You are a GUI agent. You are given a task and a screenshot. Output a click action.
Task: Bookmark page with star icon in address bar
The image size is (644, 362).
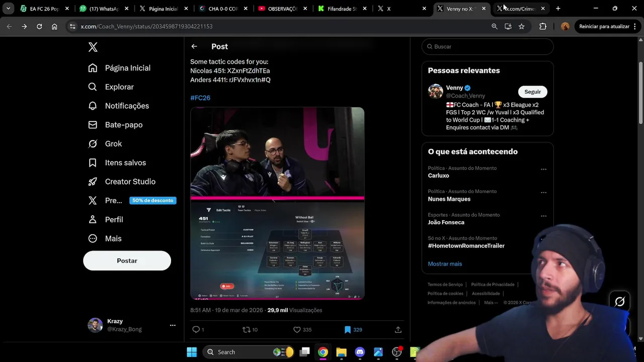(x=522, y=26)
